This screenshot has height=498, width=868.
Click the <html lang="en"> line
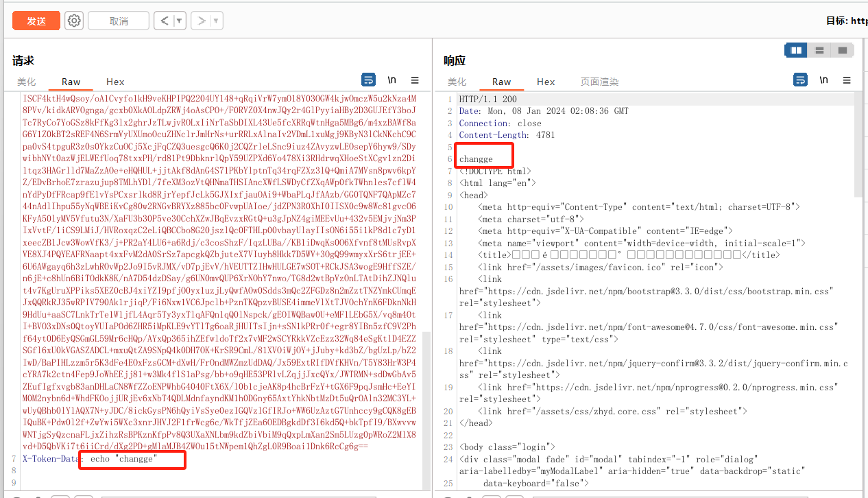pos(497,183)
